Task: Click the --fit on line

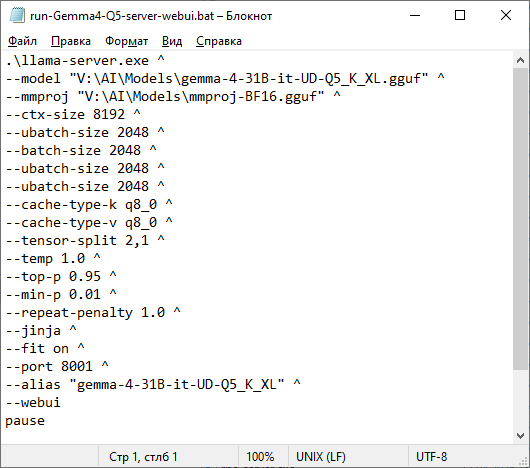Action: point(45,349)
